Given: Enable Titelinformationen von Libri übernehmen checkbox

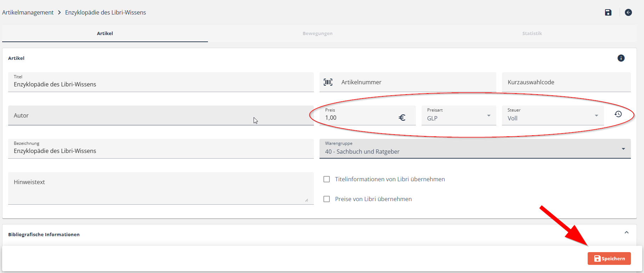Looking at the screenshot, I should [327, 179].
